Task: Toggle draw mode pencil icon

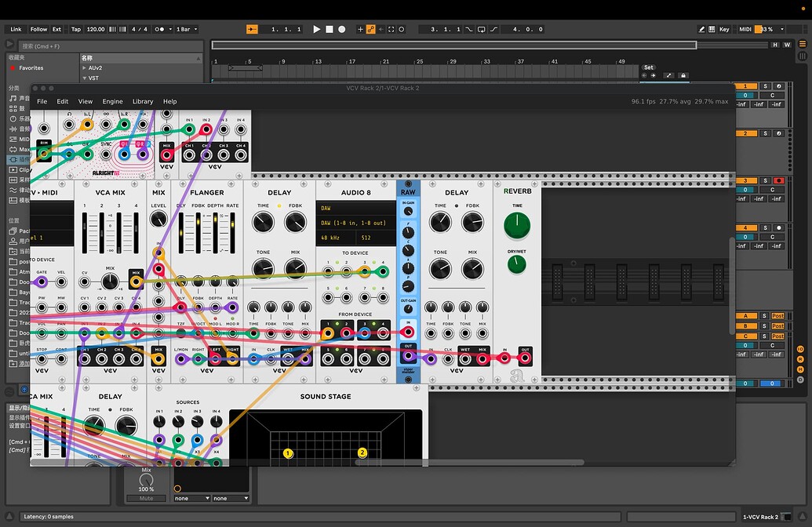Action: [701, 30]
